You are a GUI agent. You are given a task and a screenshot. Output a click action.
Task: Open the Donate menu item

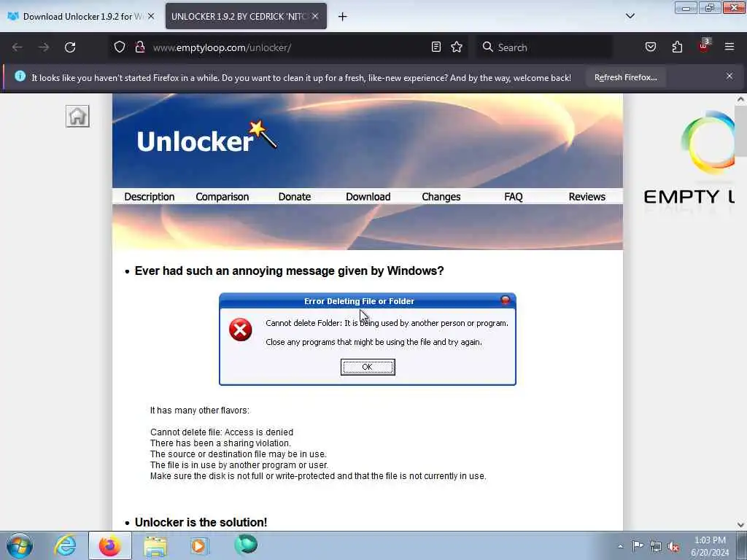[295, 197]
